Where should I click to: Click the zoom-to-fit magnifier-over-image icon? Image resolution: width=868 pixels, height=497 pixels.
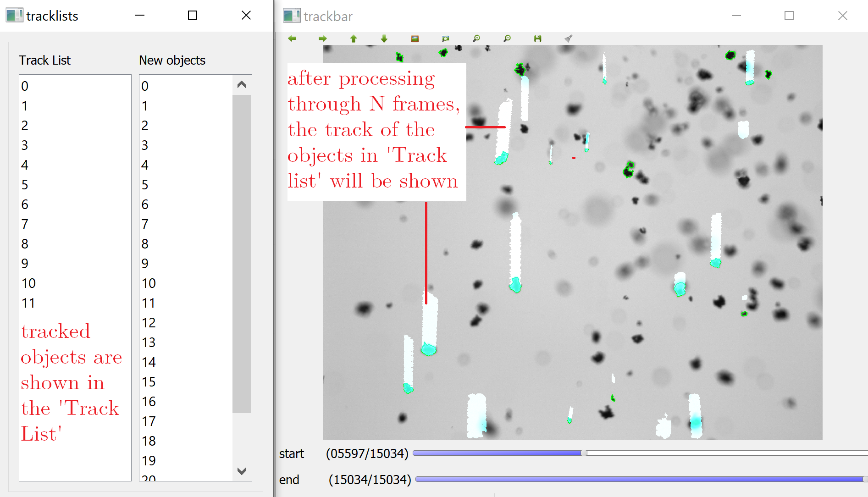click(446, 39)
